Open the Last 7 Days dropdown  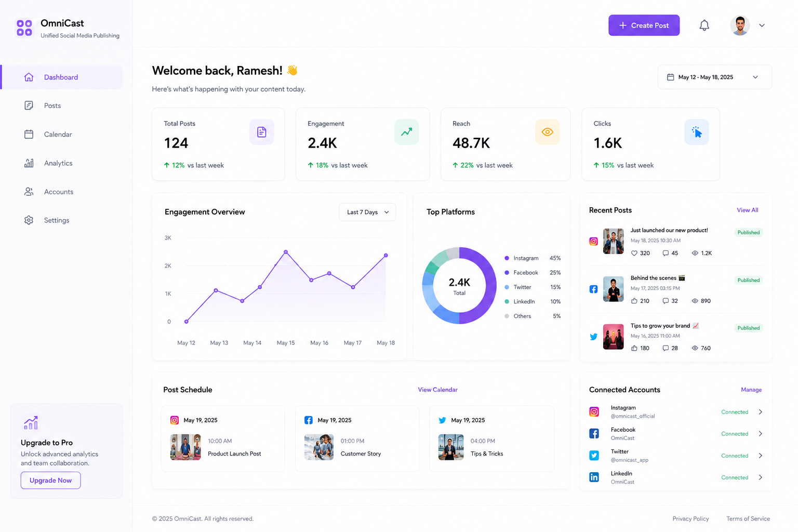(x=367, y=212)
